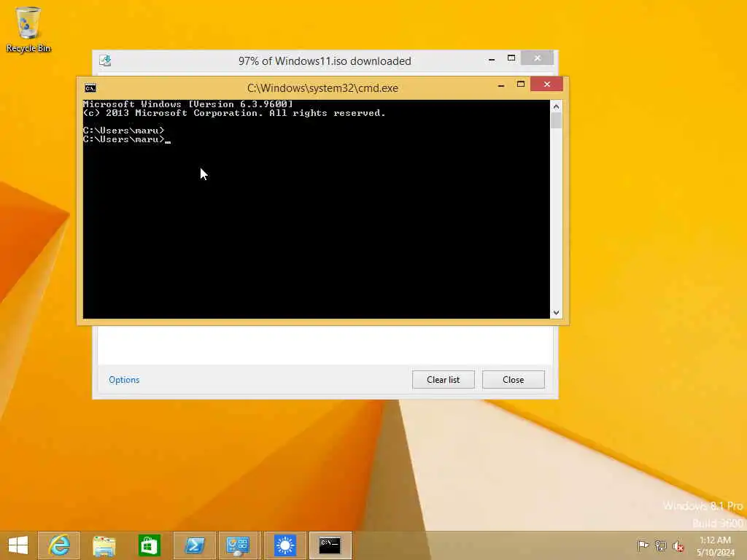Click the '97% of Windows11.iso downloaded' title
The image size is (747, 560).
point(325,61)
